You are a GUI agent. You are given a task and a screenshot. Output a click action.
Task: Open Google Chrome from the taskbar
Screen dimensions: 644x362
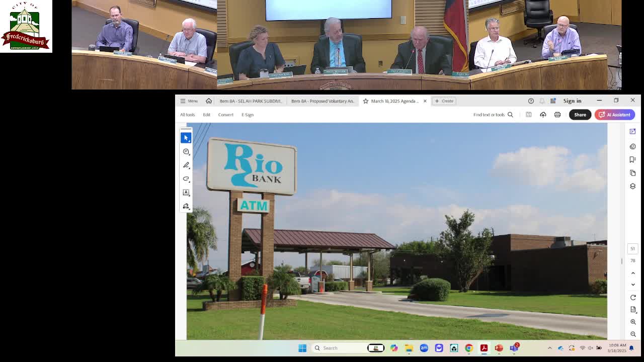pyautogui.click(x=469, y=348)
